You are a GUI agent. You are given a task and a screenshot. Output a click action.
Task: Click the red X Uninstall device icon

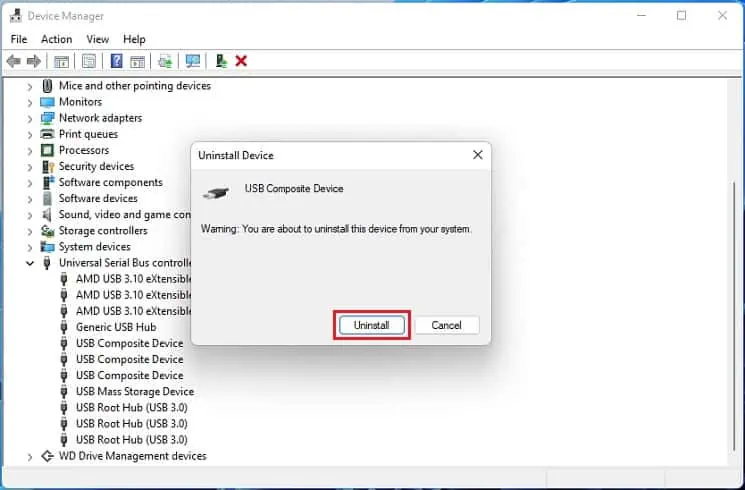(x=241, y=61)
